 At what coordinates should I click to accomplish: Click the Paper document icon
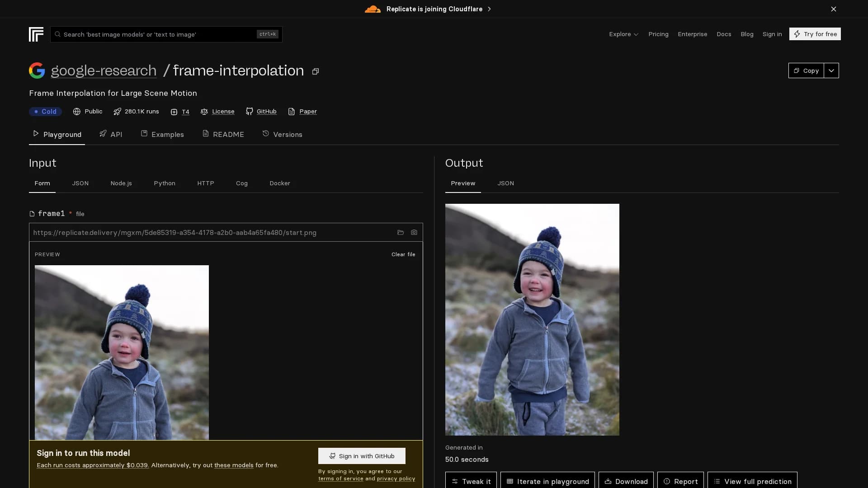[x=292, y=112]
